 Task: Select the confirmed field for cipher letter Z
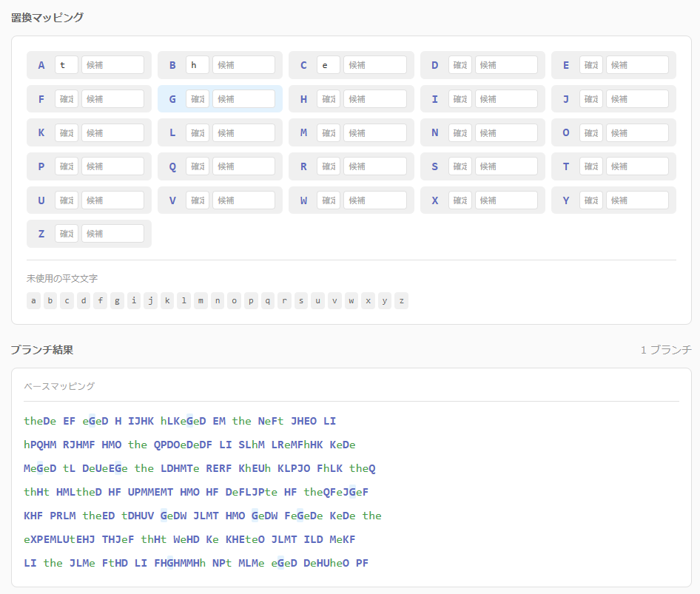pyautogui.click(x=67, y=234)
